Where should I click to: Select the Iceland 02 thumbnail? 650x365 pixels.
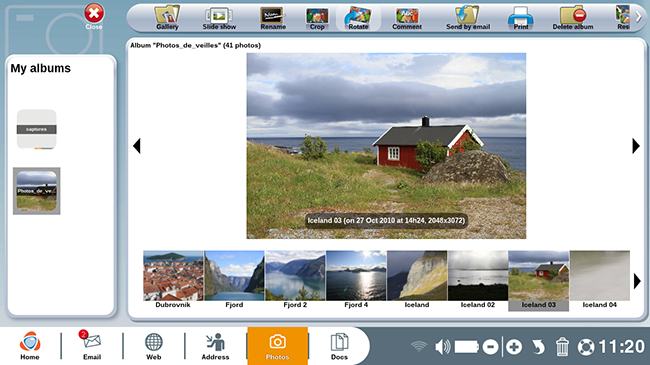pos(478,280)
